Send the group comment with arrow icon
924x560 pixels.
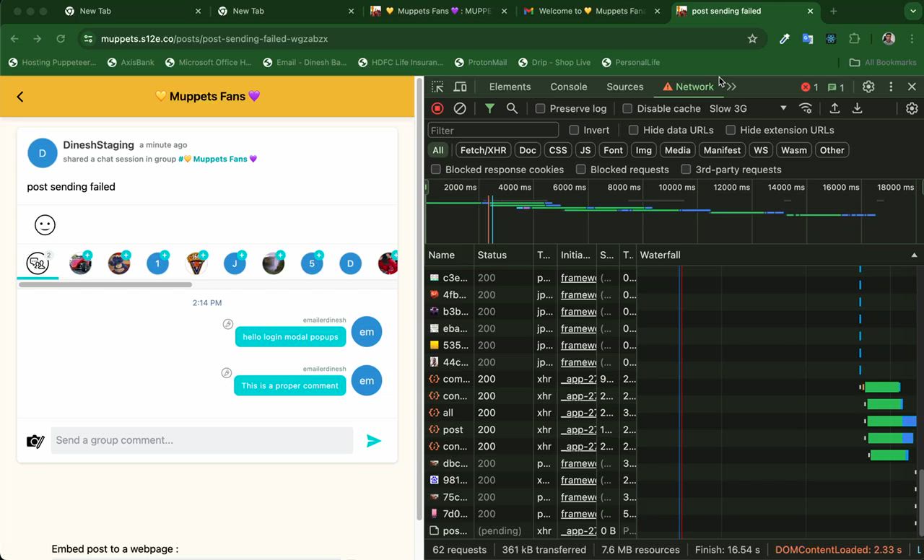click(x=373, y=441)
